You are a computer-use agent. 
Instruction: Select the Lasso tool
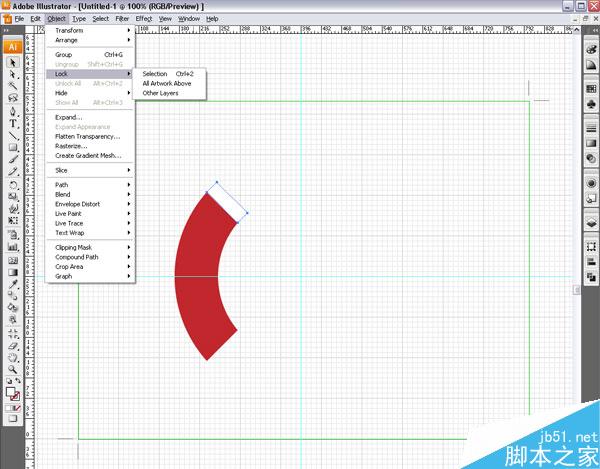13,98
